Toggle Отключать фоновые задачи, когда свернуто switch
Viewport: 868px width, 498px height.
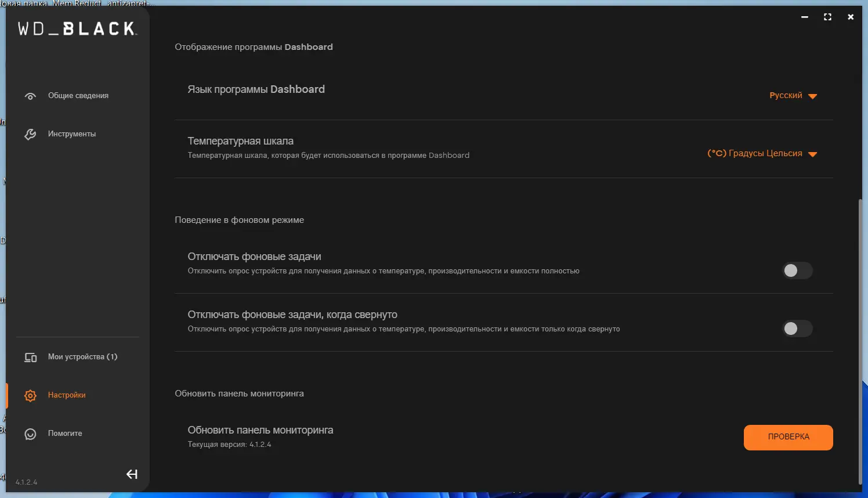point(797,329)
